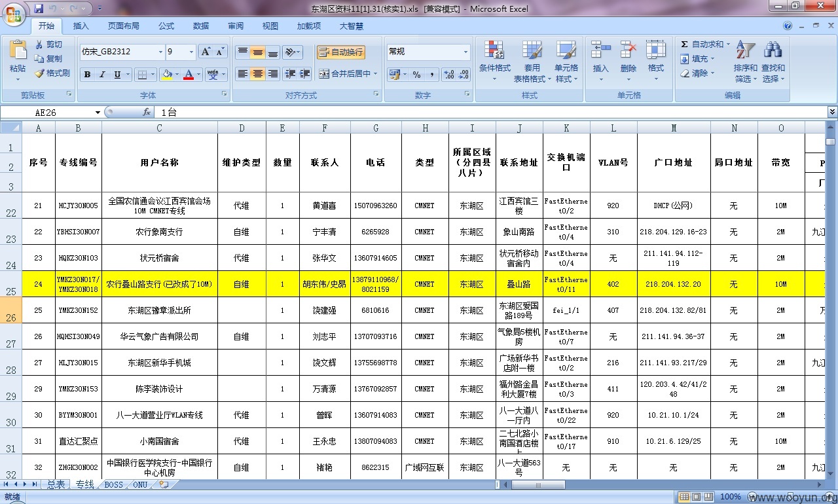Click the formula bar containing 1台

coord(492,113)
